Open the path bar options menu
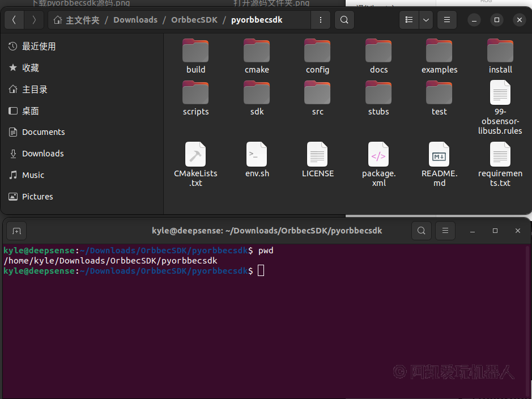 [x=320, y=20]
